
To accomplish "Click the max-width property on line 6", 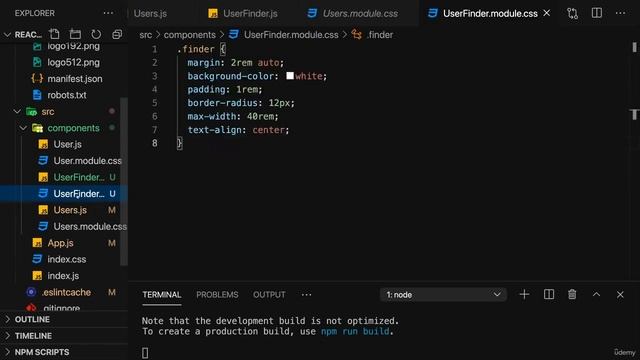I will tap(211, 116).
